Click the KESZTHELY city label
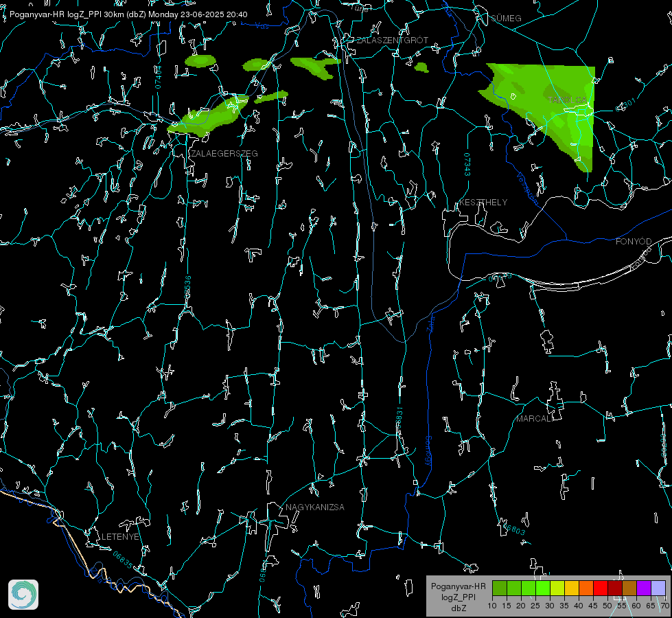The width and height of the screenshot is (672, 618). click(x=483, y=202)
